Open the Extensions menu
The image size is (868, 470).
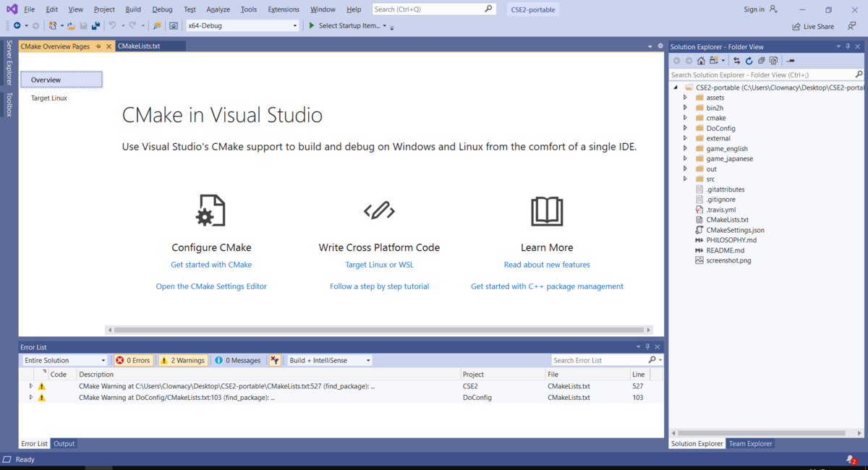click(284, 9)
